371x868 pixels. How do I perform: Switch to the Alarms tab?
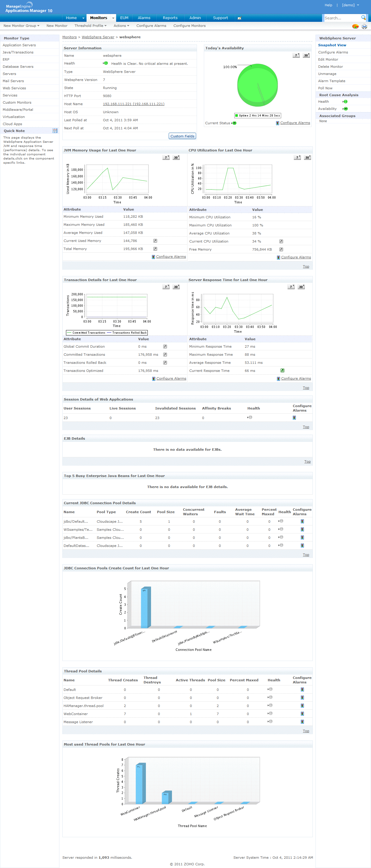point(144,18)
